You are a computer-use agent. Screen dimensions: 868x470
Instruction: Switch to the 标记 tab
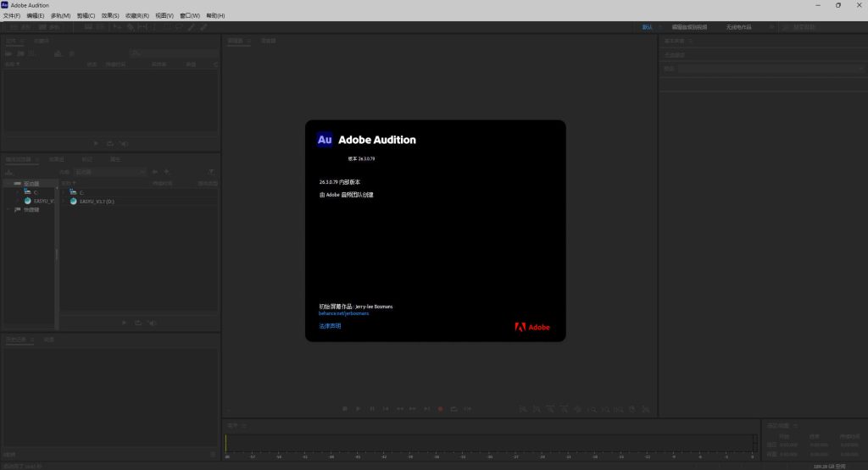click(x=87, y=159)
